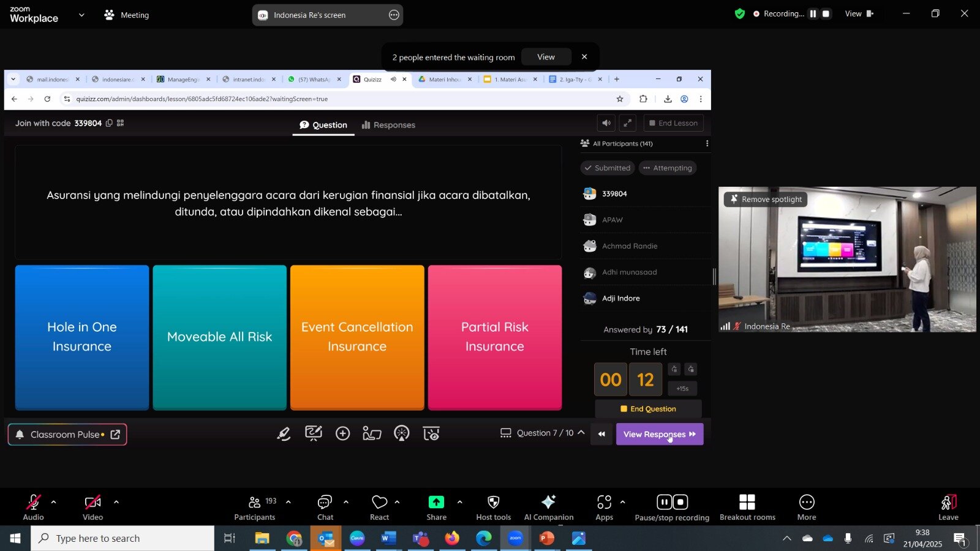Click the browser address bar URL

coord(202,99)
